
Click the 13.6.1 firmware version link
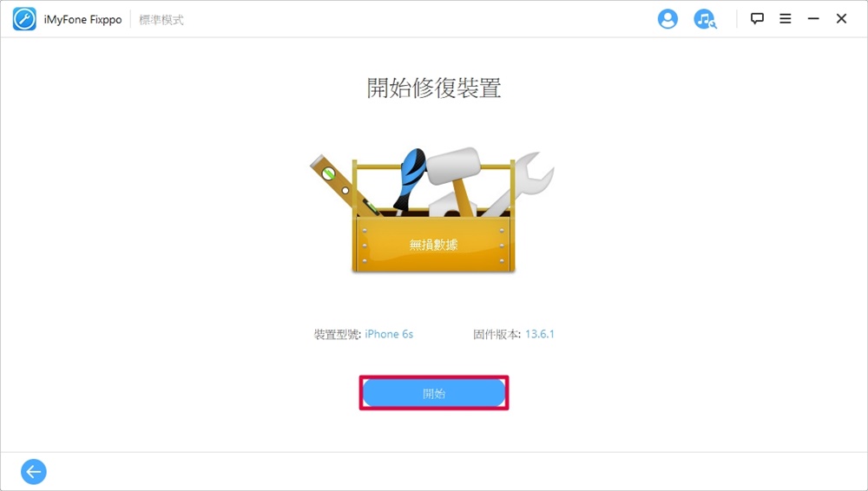[x=540, y=334]
